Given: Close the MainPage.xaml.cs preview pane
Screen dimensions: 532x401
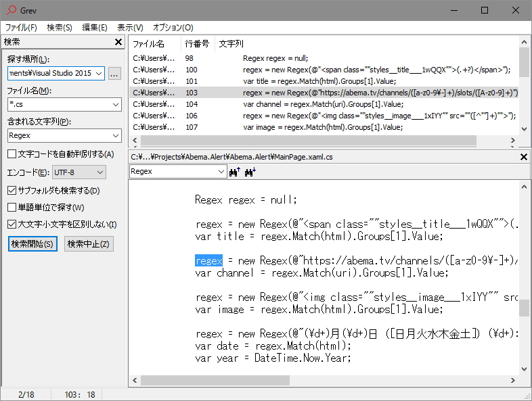Looking at the screenshot, I should pyautogui.click(x=523, y=157).
